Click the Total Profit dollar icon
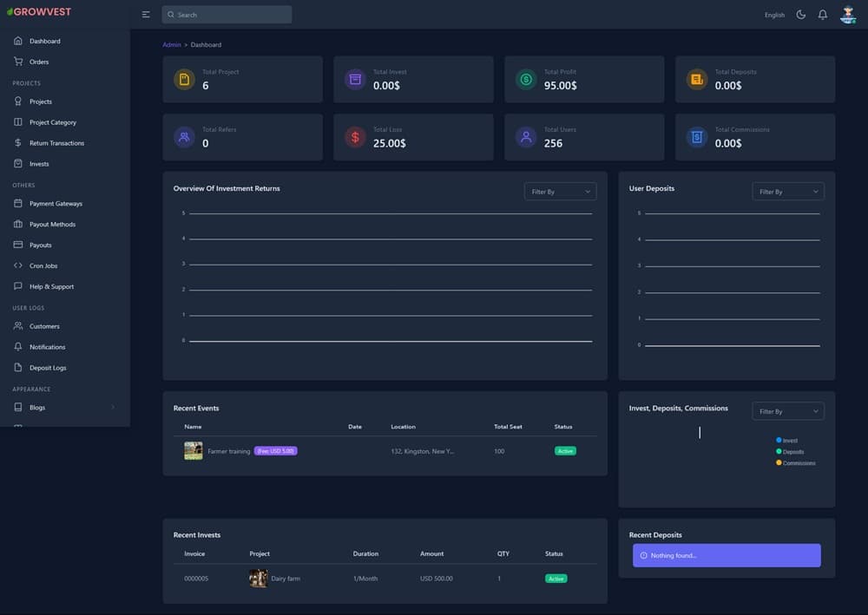 pyautogui.click(x=526, y=80)
